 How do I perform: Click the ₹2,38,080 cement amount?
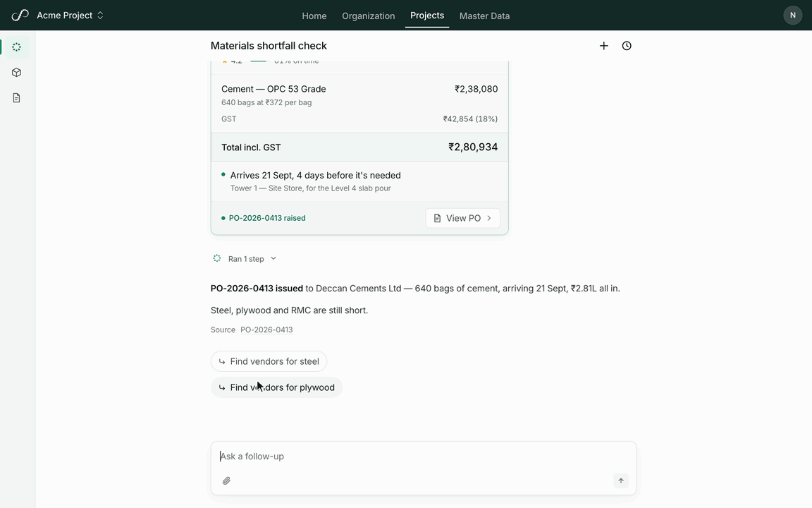pos(476,89)
